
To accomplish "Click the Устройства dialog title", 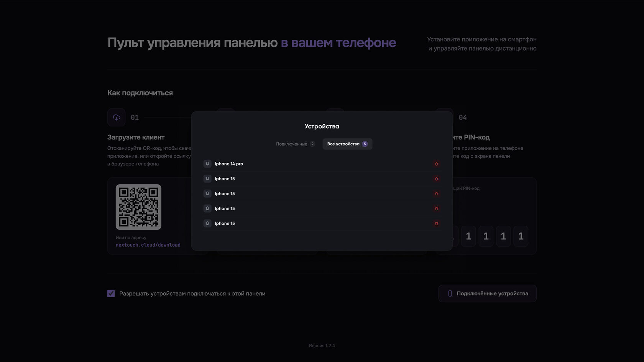I will pos(322,126).
